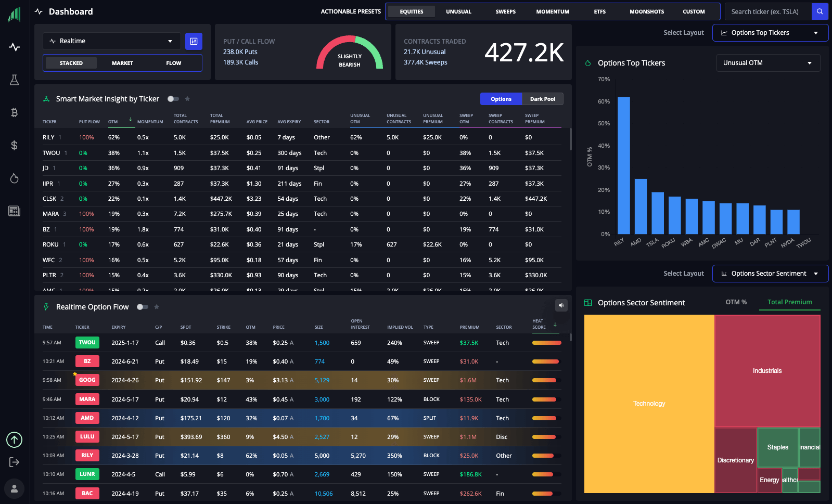Open the Bitcoin crypto sidebar icon

(x=14, y=112)
